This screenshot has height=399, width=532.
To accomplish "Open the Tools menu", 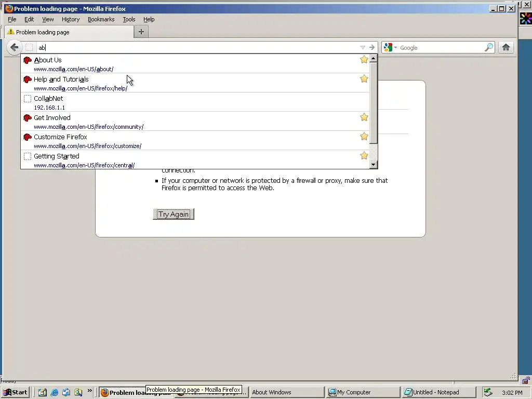I will pyautogui.click(x=129, y=19).
